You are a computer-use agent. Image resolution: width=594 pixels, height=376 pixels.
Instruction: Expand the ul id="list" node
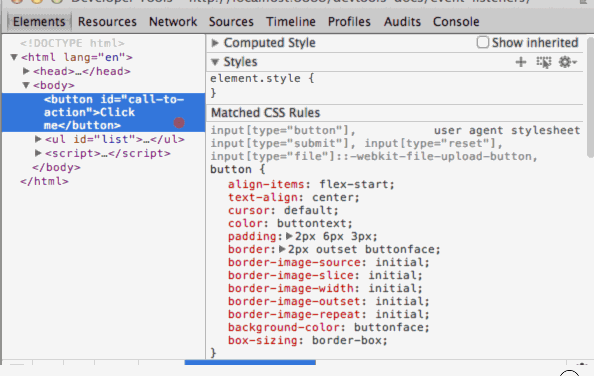38,139
